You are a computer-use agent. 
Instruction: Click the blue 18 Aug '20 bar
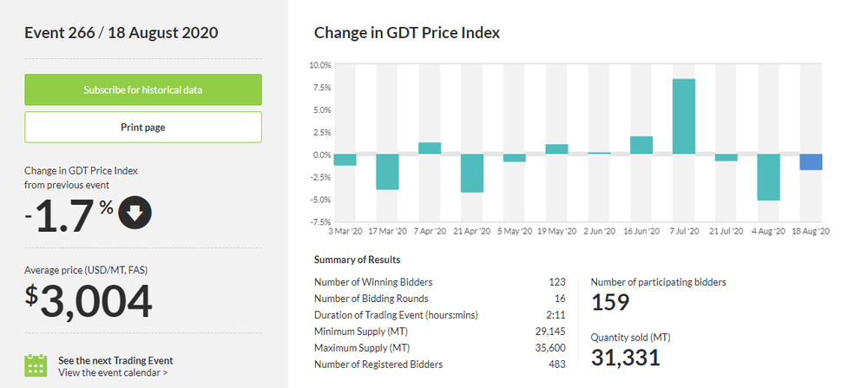coord(811,162)
